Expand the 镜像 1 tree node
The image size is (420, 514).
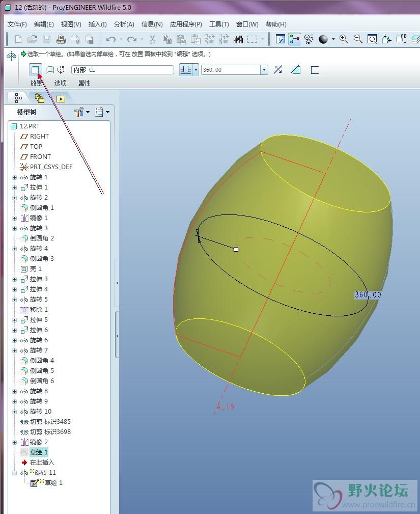pos(14,218)
